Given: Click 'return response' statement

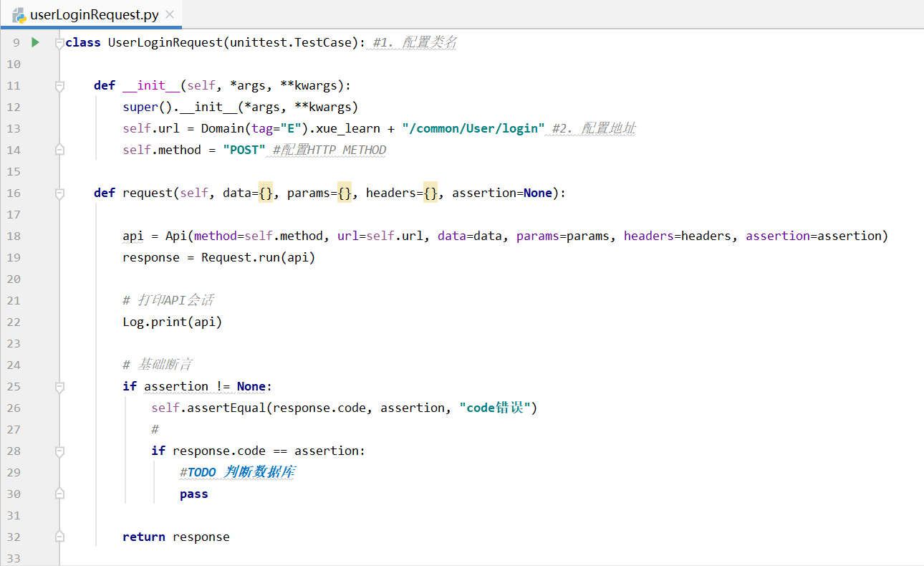Looking at the screenshot, I should pyautogui.click(x=176, y=537).
